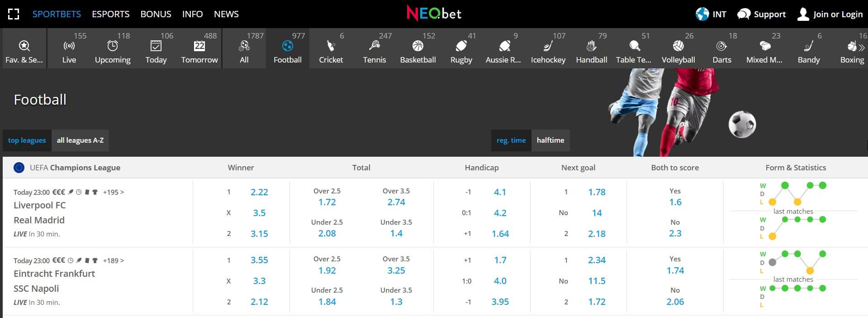Image resolution: width=868 pixels, height=318 pixels.
Task: Select the Darts sport icon
Action: click(721, 46)
